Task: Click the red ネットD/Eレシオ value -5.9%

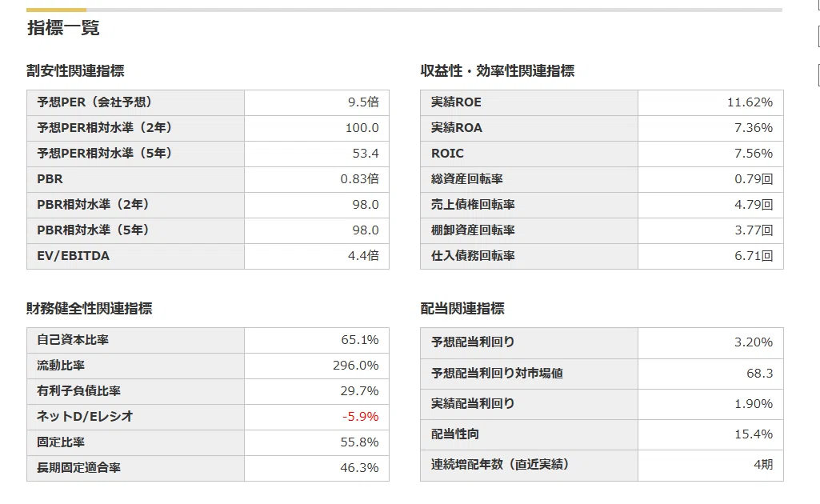Action: pos(360,417)
